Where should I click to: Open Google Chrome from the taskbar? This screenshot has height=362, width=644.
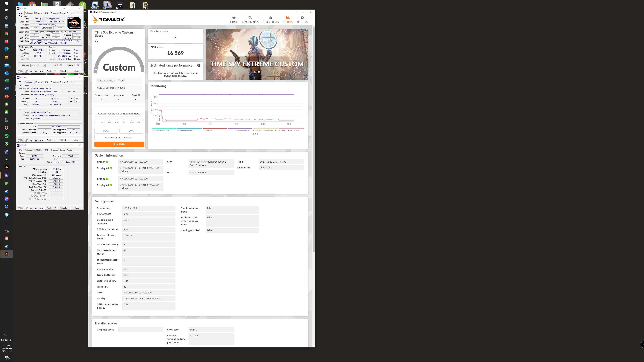7,34
